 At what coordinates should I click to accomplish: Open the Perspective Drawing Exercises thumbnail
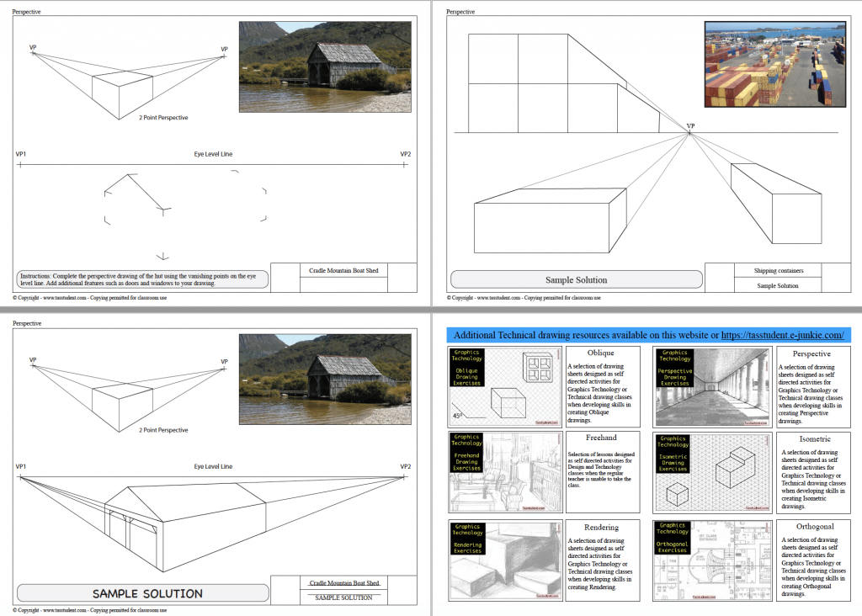tap(712, 385)
